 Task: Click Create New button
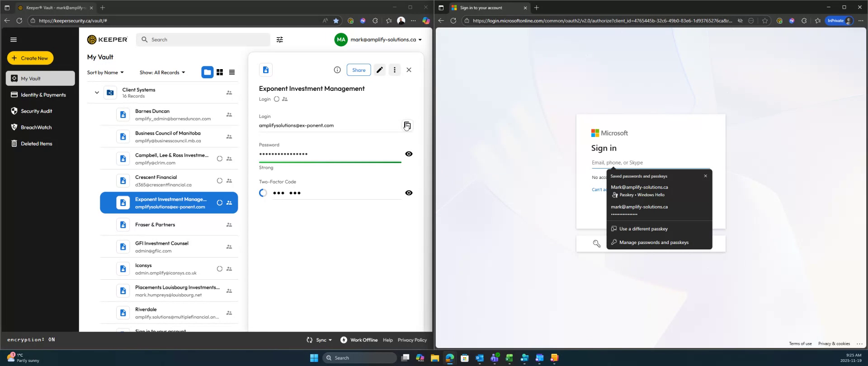pyautogui.click(x=30, y=58)
